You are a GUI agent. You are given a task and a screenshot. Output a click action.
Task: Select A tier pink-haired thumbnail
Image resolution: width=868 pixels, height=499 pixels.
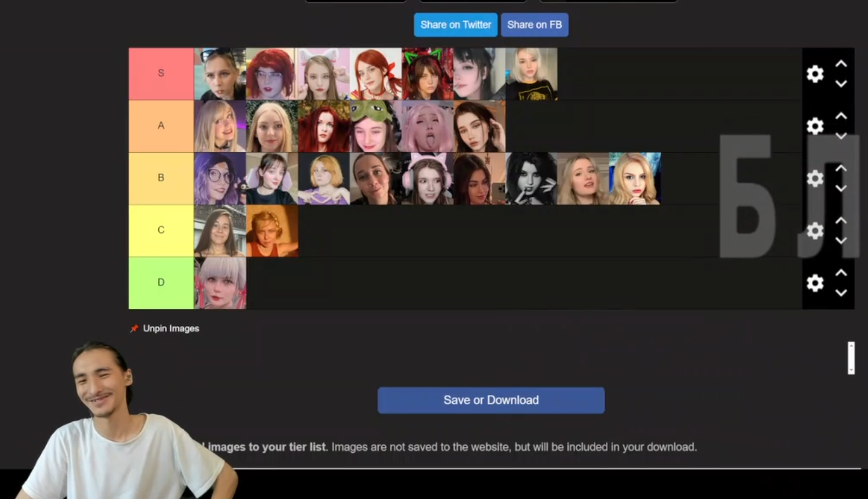[428, 126]
